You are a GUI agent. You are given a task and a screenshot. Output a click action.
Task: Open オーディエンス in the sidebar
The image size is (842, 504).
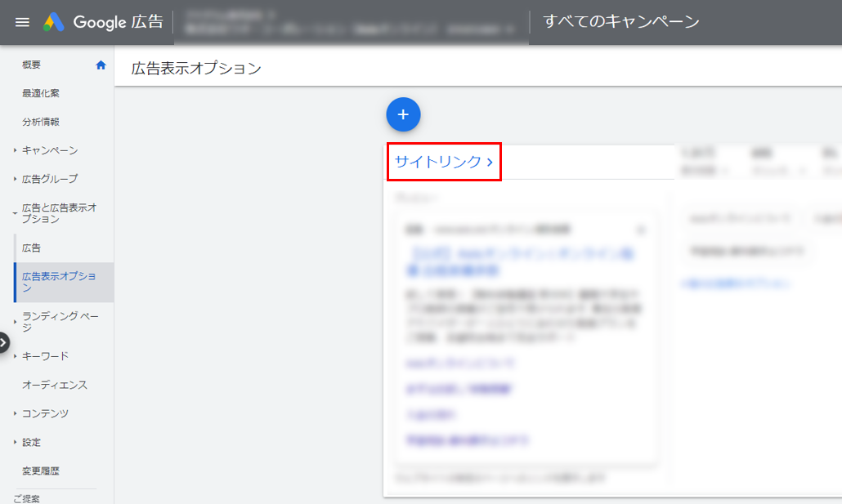(x=55, y=385)
